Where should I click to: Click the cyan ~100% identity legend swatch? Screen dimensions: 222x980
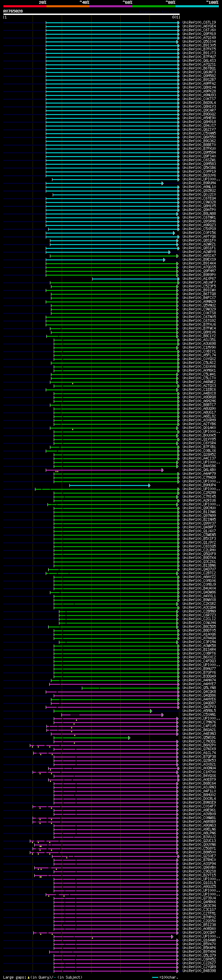pos(197,6)
